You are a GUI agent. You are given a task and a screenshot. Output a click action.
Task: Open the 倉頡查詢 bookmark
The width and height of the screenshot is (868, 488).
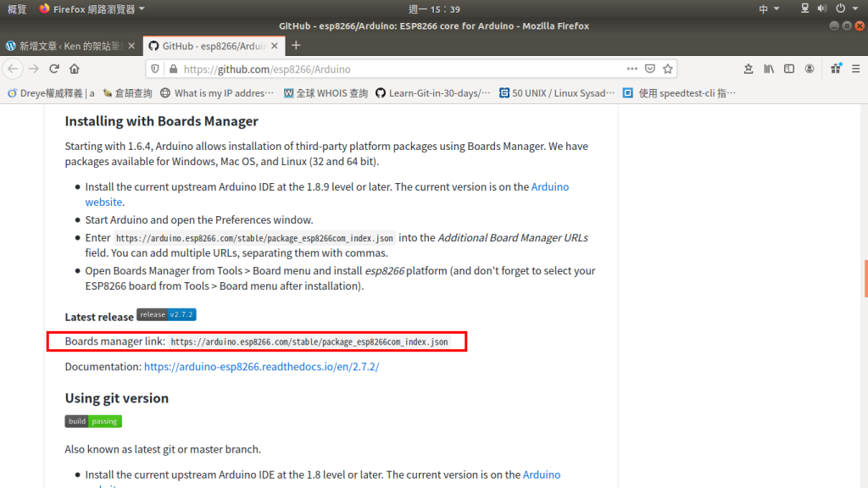pos(128,93)
